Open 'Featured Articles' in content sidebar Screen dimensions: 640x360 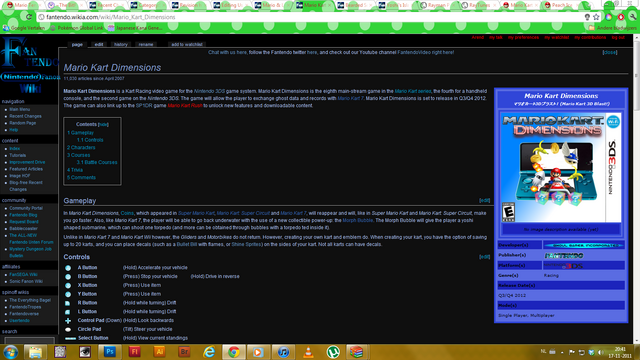click(26, 169)
